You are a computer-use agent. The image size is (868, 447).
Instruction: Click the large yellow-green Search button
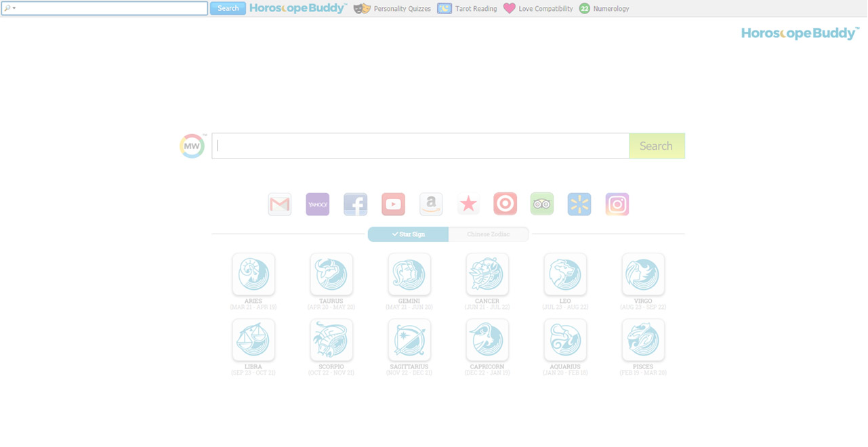click(657, 146)
